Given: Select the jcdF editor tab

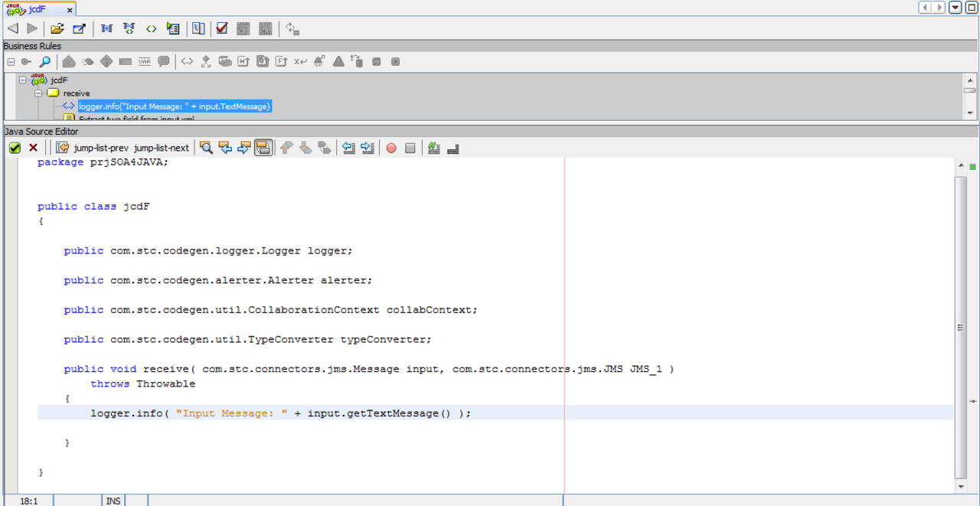Looking at the screenshot, I should (38, 9).
